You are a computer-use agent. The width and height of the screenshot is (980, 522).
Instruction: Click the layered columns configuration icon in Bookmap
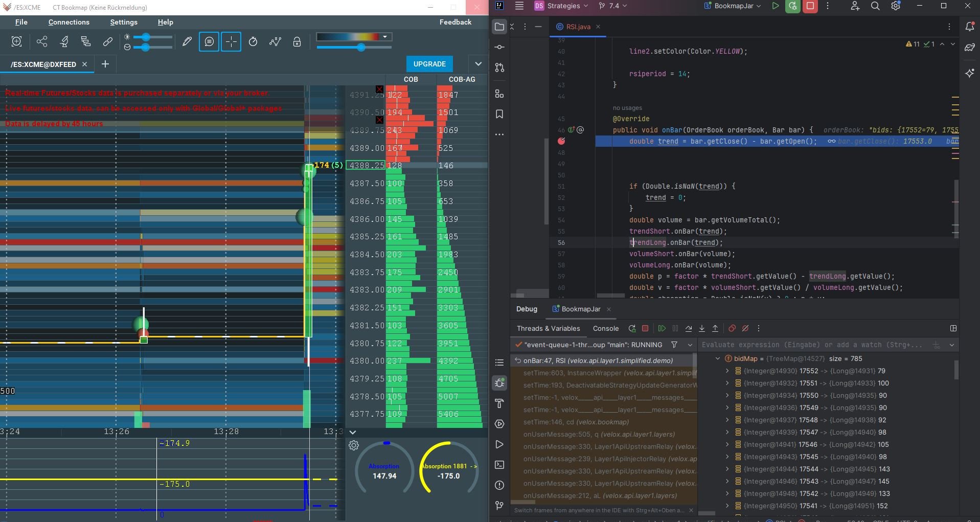(85, 42)
